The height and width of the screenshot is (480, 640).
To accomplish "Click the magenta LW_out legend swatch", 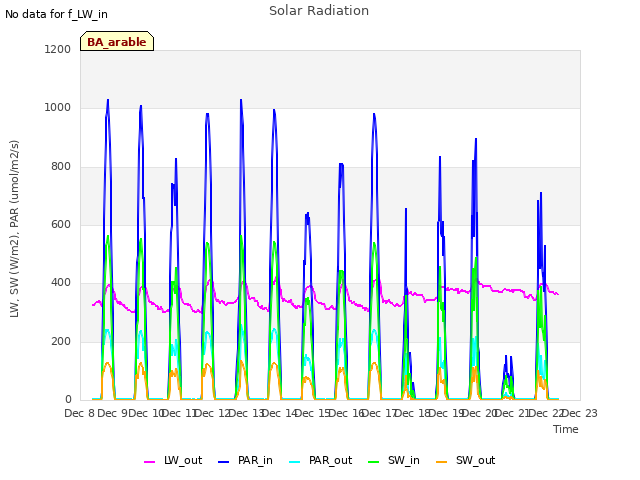I will pos(149,462).
